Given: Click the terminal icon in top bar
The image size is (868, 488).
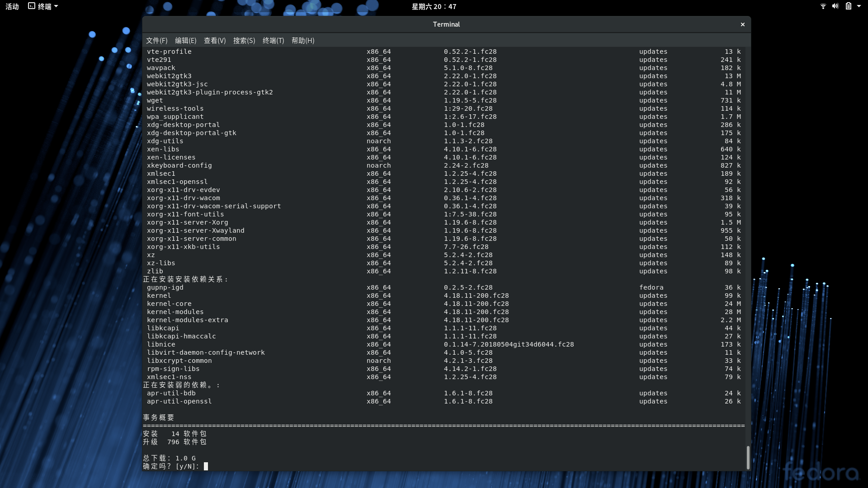Looking at the screenshot, I should click(x=31, y=6).
